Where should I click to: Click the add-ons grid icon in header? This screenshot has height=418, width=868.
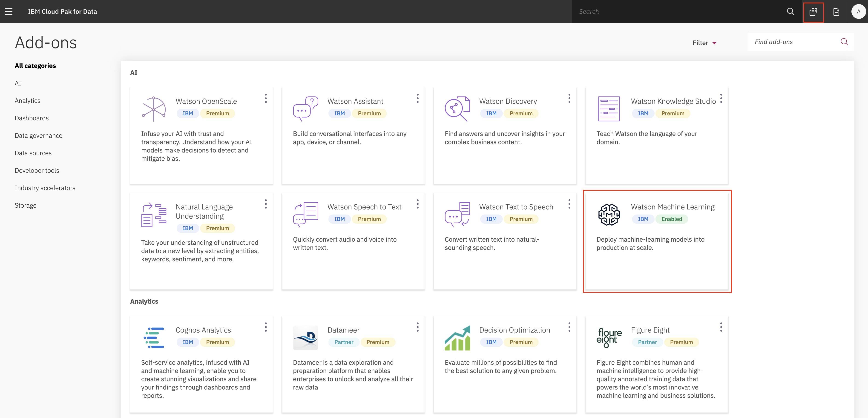click(x=813, y=12)
